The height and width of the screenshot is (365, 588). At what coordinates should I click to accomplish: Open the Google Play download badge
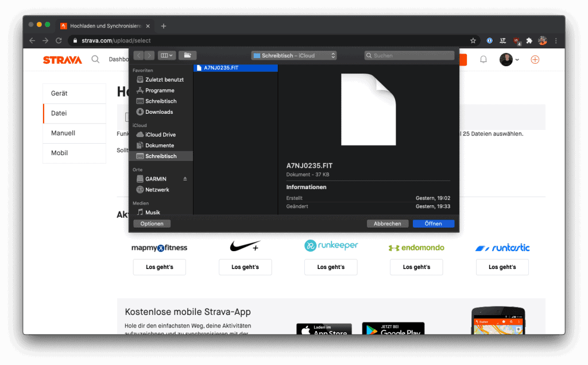(x=393, y=329)
